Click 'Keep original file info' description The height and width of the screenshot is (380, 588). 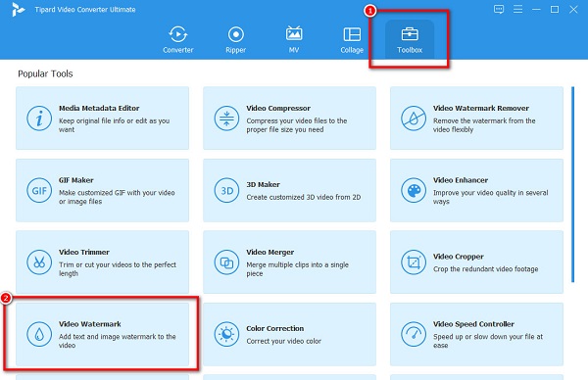click(x=114, y=125)
